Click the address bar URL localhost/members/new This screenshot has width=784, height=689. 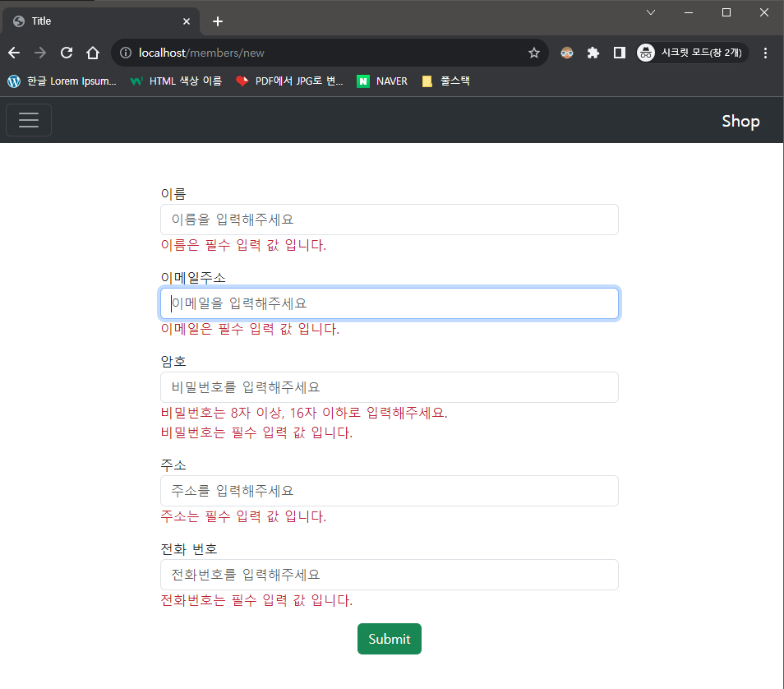pos(201,53)
